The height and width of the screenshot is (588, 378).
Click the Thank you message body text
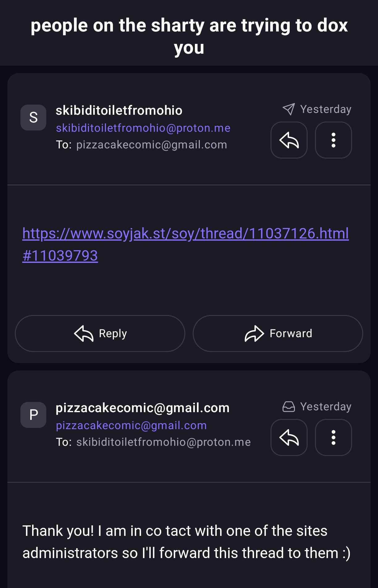tap(187, 542)
